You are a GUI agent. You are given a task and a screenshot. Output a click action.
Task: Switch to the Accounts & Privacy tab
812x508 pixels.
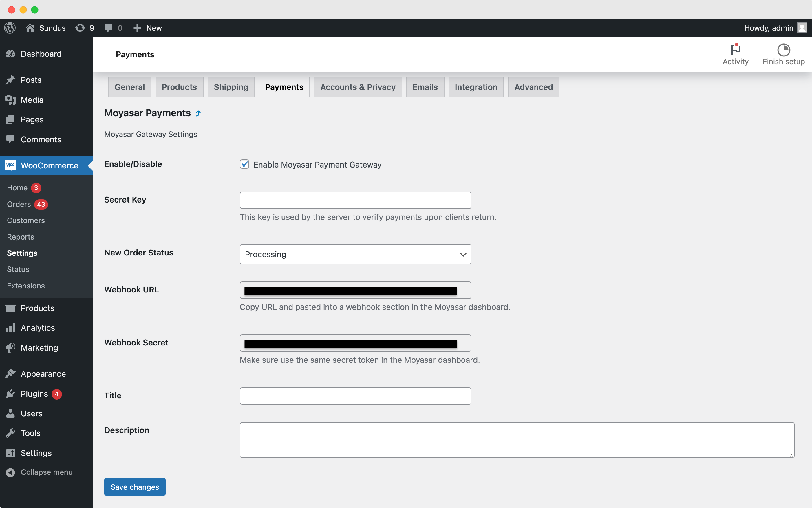[x=358, y=86]
